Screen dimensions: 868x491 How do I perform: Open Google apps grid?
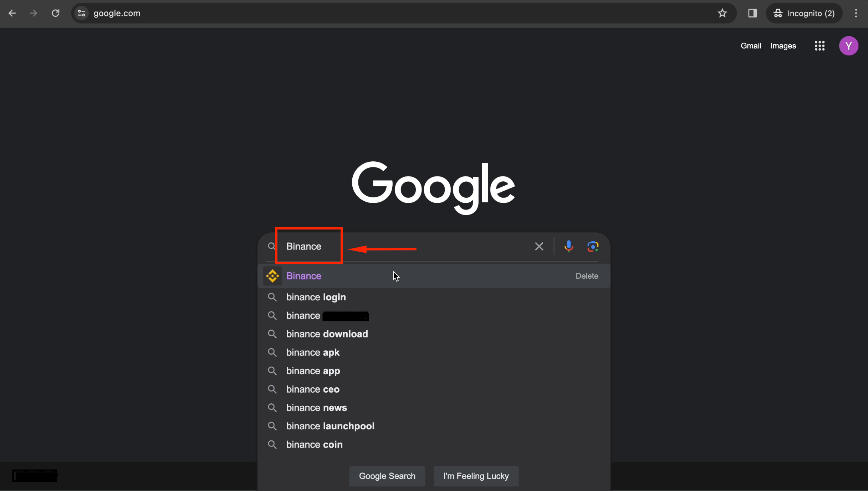(x=820, y=46)
